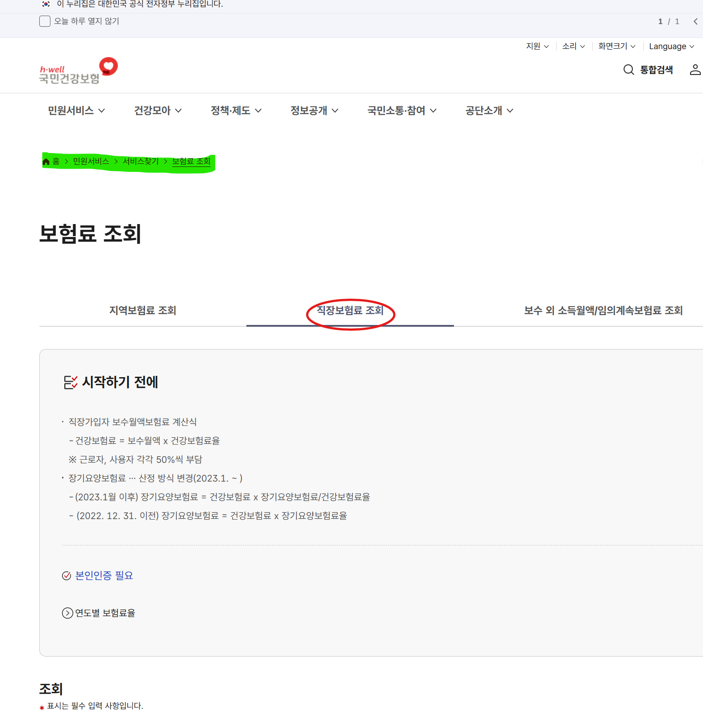Image resolution: width=703 pixels, height=728 pixels.
Task: Check 오늘 하루 열지 않기 box
Action: pyautogui.click(x=45, y=21)
